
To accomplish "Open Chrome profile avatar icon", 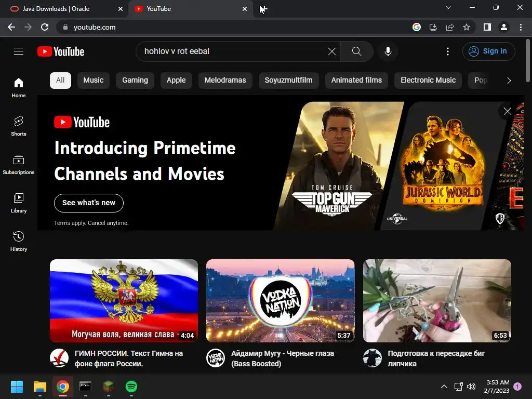I will tap(504, 27).
